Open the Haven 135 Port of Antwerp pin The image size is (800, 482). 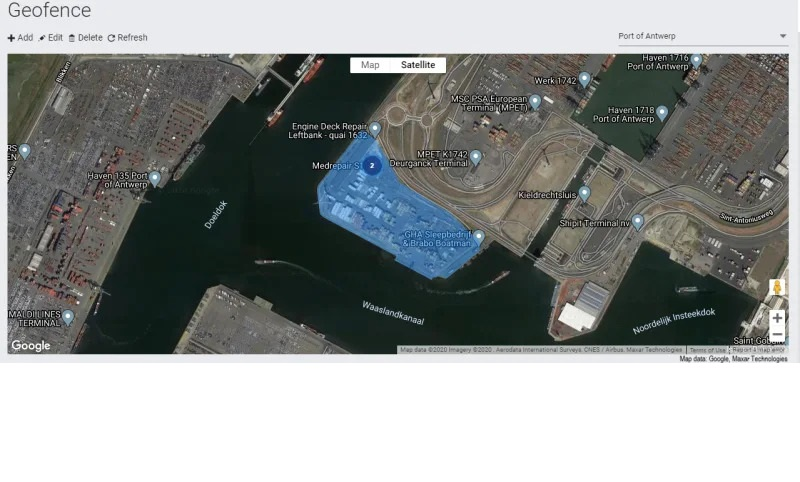tap(155, 178)
